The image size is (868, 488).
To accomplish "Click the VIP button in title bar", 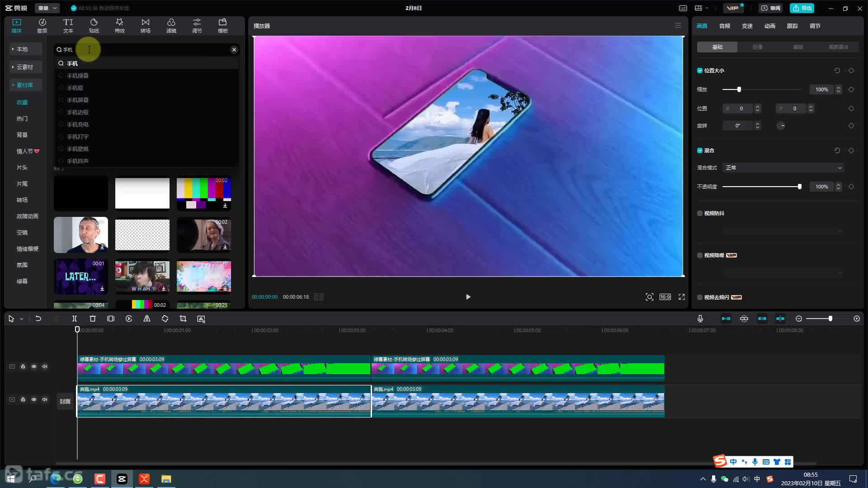I will tap(733, 8).
